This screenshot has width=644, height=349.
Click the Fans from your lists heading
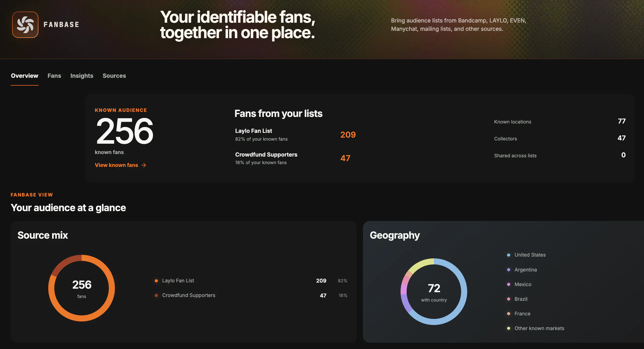point(278,114)
